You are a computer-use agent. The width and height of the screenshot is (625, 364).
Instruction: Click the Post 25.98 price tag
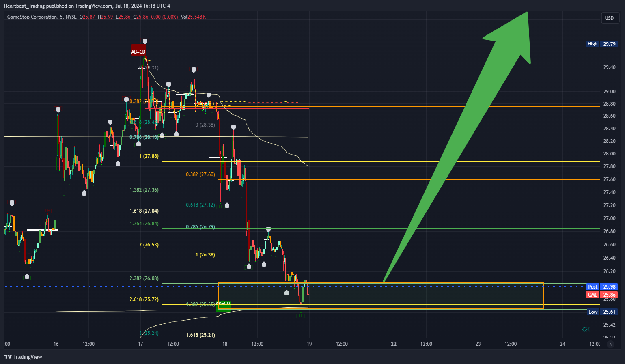pyautogui.click(x=602, y=287)
